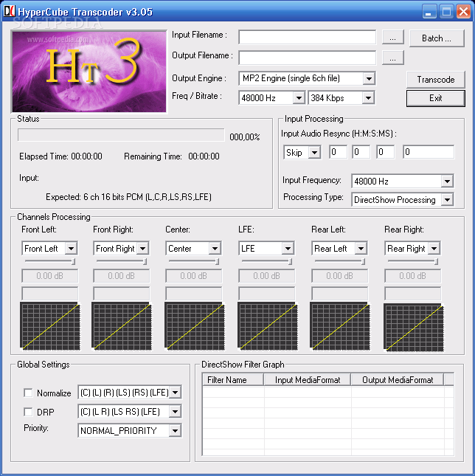Click the Output MediaFormat column header

pyautogui.click(x=398, y=380)
